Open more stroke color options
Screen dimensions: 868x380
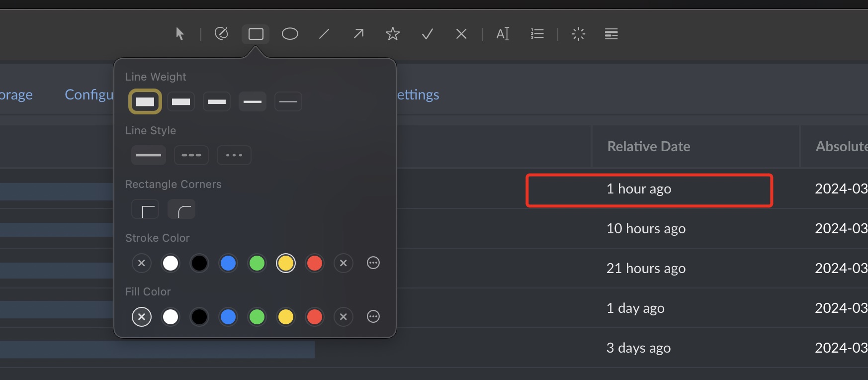(373, 263)
